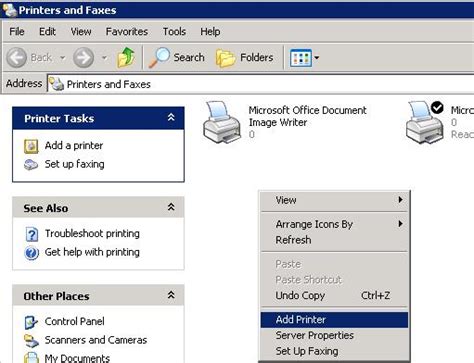The width and height of the screenshot is (474, 363).
Task: Click the Folders toolbar label
Action: click(257, 57)
